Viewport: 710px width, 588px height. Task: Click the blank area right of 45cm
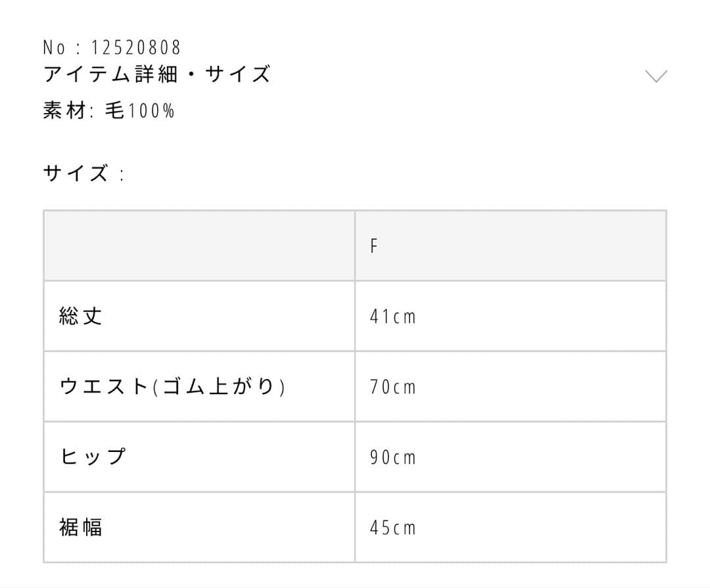539,528
